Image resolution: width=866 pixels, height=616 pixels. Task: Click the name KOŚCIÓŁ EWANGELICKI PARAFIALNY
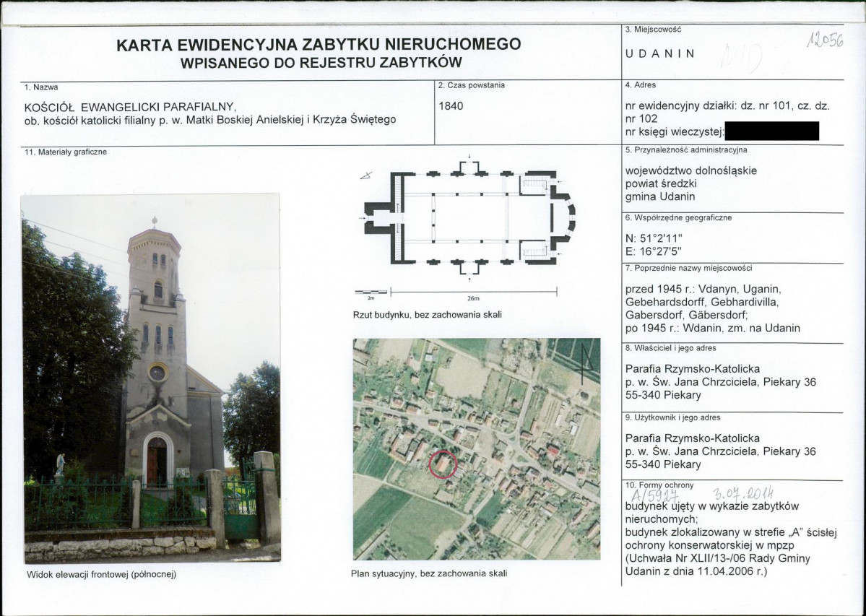click(x=131, y=107)
